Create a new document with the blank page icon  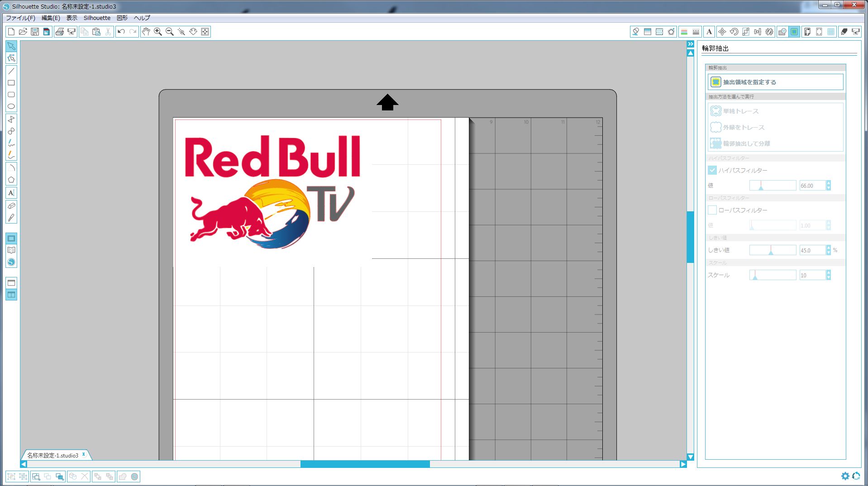tap(11, 32)
